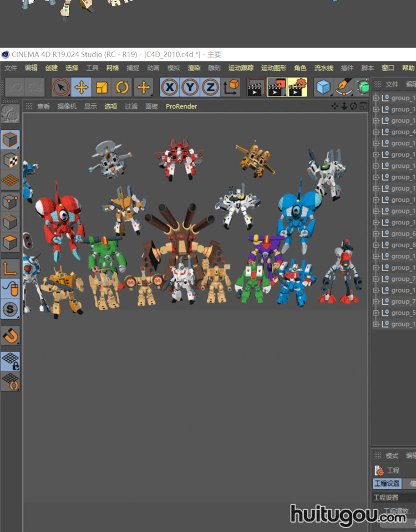Viewport: 416px width, 532px height.
Task: Add a cube primitive object
Action: pos(323,87)
